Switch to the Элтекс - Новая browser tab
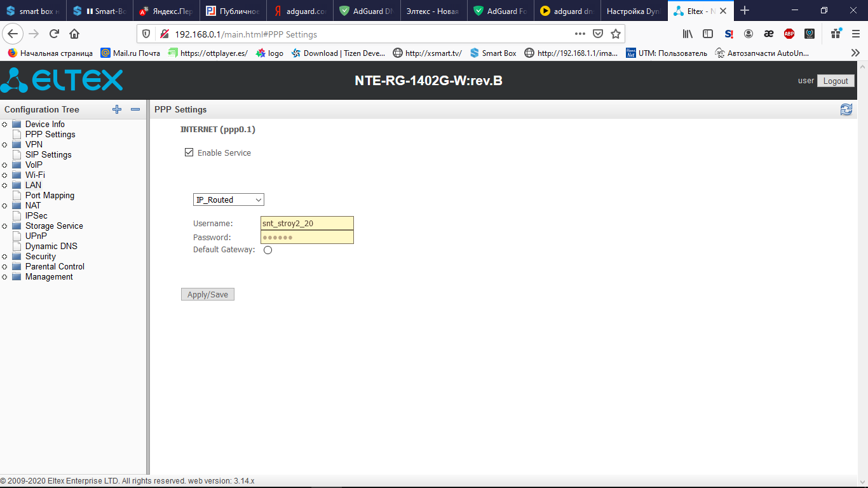Screen dimensions: 868x488 tap(434, 11)
